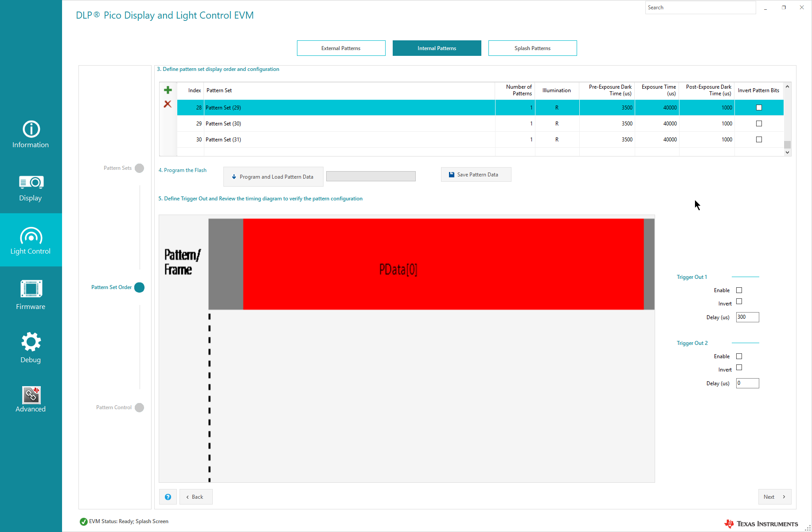Click Illumination R cell for Pattern Set (31)
This screenshot has height=532, width=812.
point(557,140)
